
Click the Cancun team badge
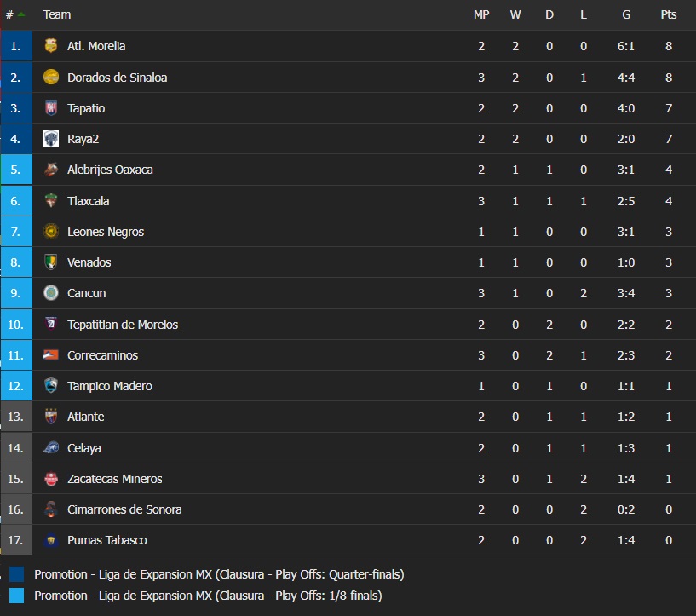click(x=51, y=293)
